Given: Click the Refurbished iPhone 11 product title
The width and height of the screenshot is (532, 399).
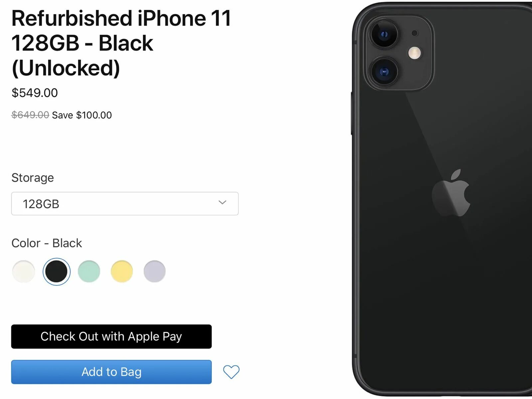Looking at the screenshot, I should tap(121, 43).
